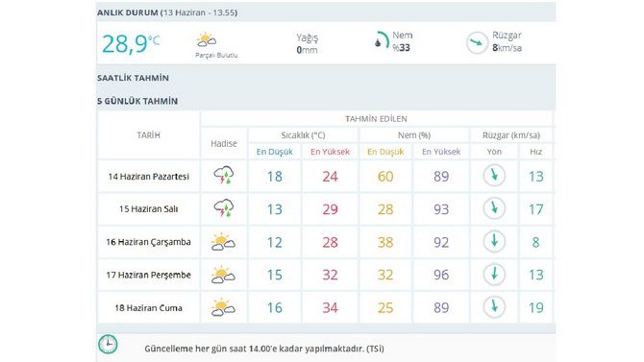Viewport: 644px width, 362px height.
Task: Click low temperature 13 for 15 Haziran
Action: tap(274, 209)
